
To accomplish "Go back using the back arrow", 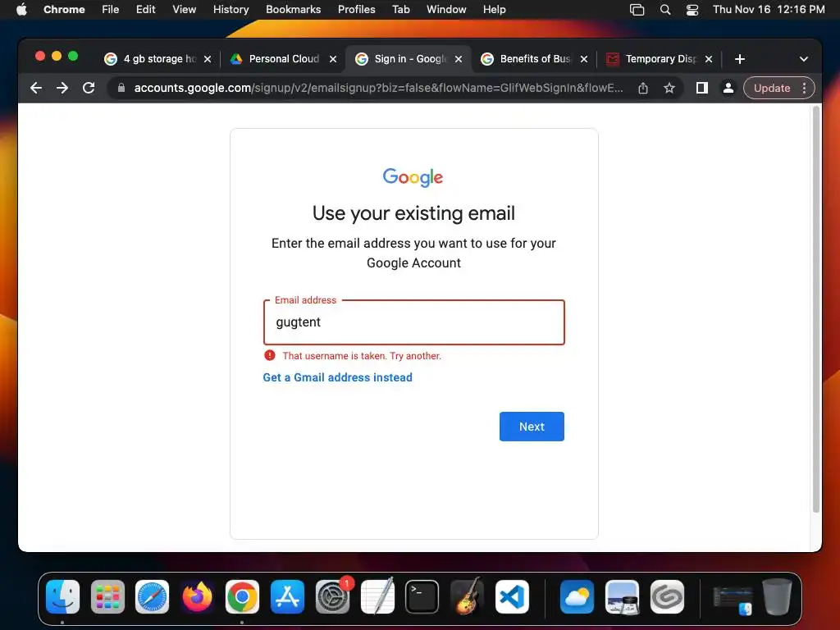I will tap(36, 88).
